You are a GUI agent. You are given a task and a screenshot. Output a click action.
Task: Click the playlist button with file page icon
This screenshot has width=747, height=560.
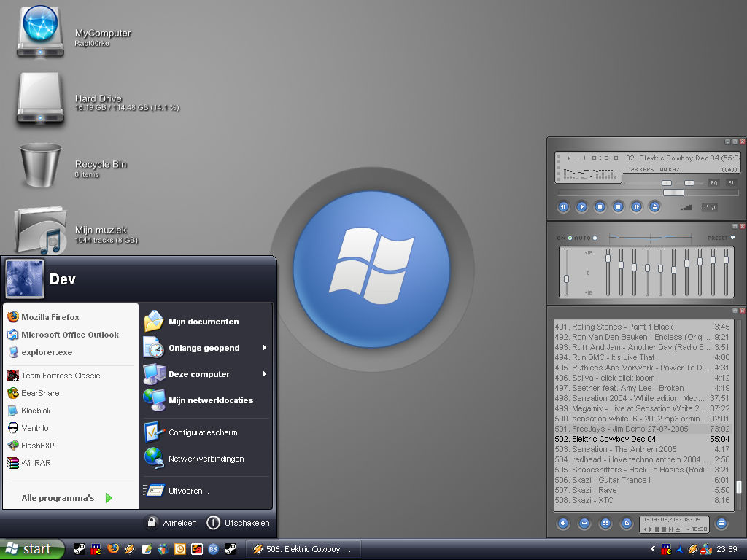[627, 524]
